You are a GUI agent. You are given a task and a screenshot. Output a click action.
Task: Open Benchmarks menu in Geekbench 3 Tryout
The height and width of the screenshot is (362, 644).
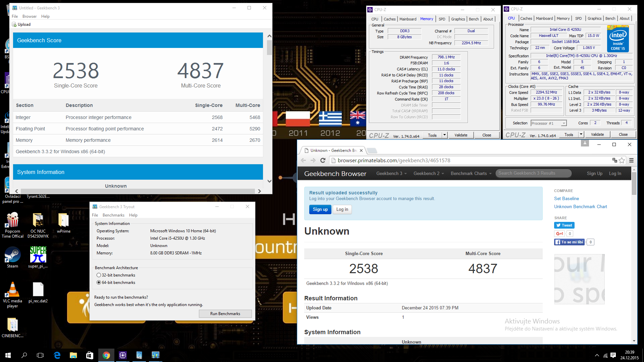(113, 215)
